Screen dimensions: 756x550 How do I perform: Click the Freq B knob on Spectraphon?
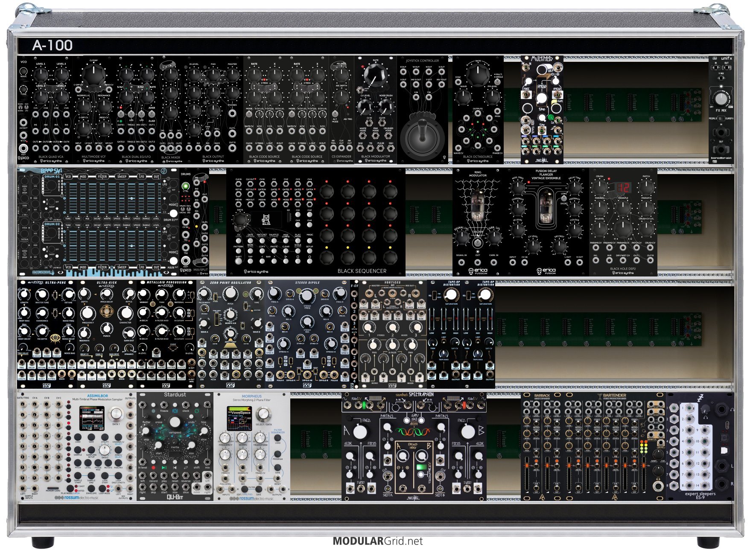click(468, 431)
